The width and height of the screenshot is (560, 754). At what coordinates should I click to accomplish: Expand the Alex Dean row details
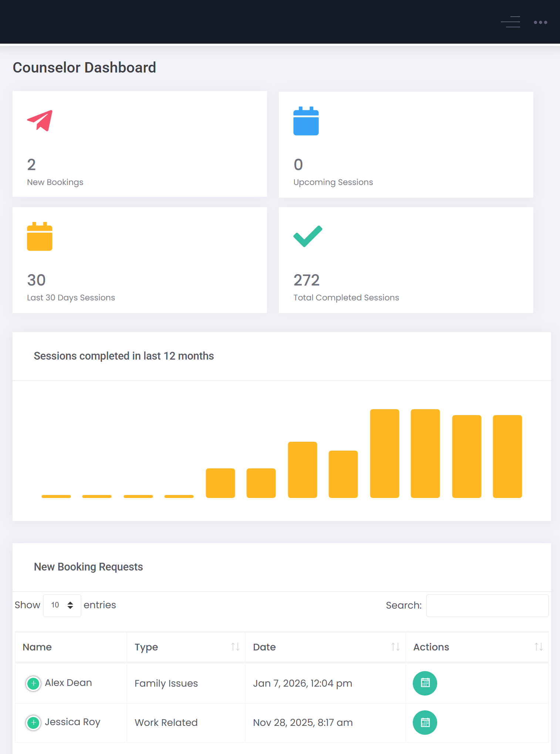tap(33, 683)
